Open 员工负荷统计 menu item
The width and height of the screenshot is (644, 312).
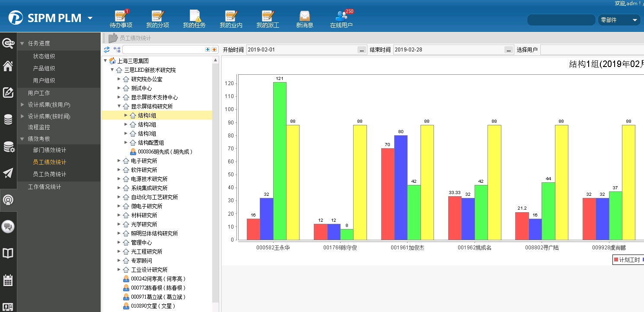[x=50, y=174]
